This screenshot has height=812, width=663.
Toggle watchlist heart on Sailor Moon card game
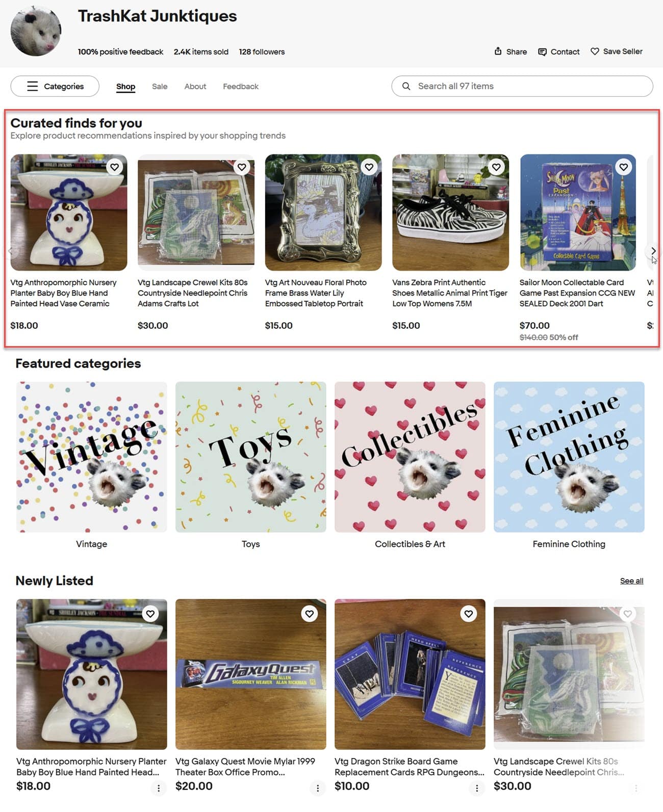pos(623,167)
